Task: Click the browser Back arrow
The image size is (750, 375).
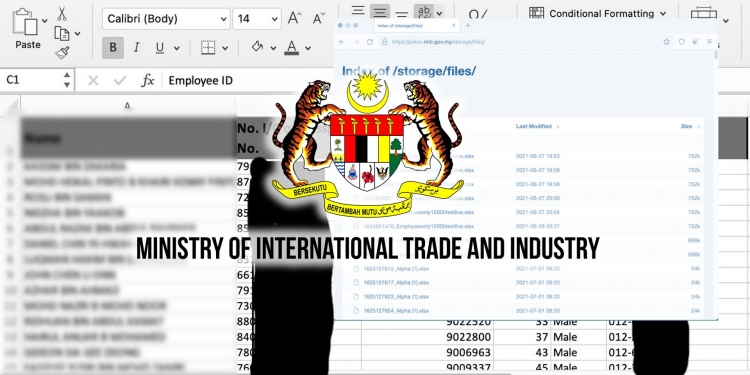Action: [342, 42]
